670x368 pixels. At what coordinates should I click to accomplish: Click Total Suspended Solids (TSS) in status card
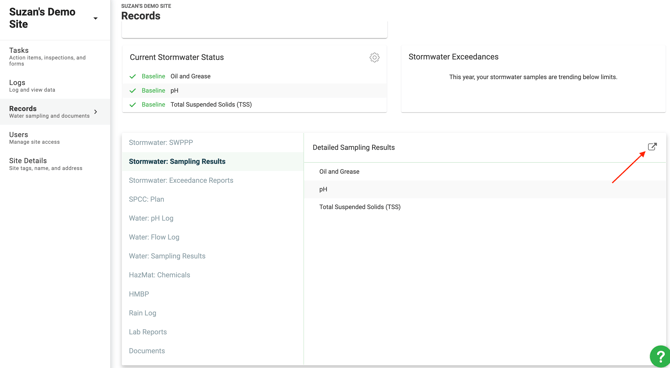(x=211, y=105)
